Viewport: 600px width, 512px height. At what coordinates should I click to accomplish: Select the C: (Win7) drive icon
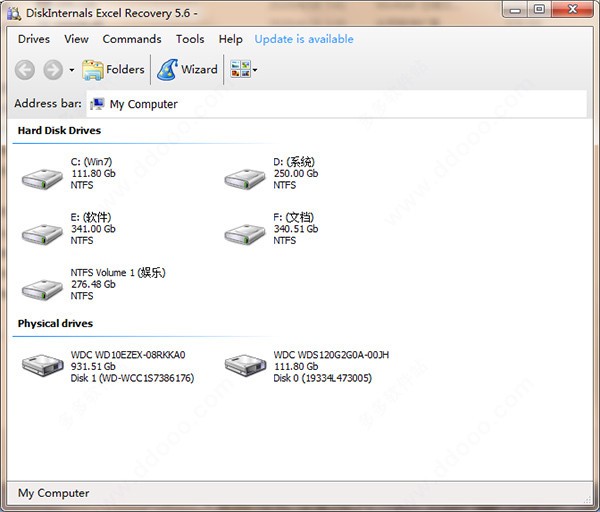click(42, 177)
